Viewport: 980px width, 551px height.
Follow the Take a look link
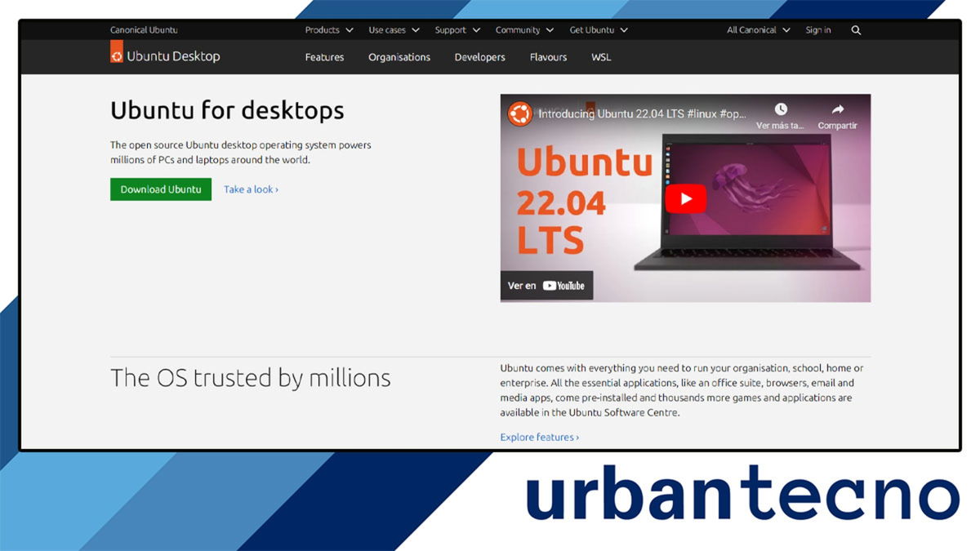(251, 189)
